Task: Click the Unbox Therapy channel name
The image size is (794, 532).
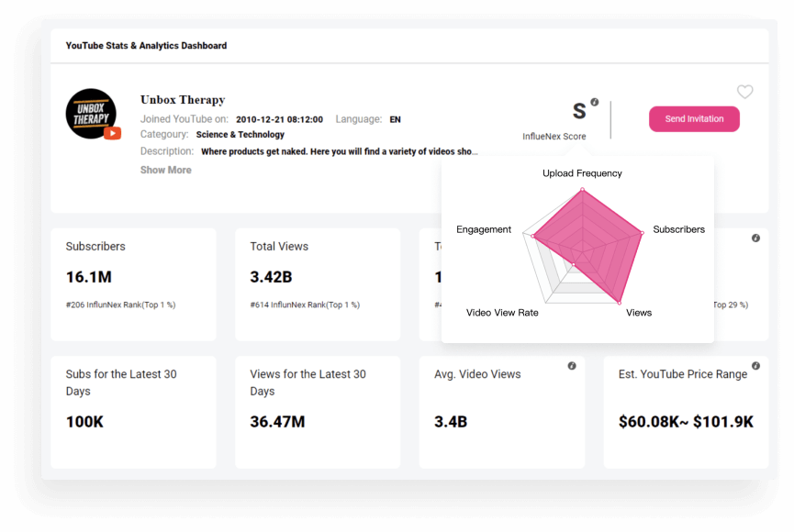Action: (183, 100)
